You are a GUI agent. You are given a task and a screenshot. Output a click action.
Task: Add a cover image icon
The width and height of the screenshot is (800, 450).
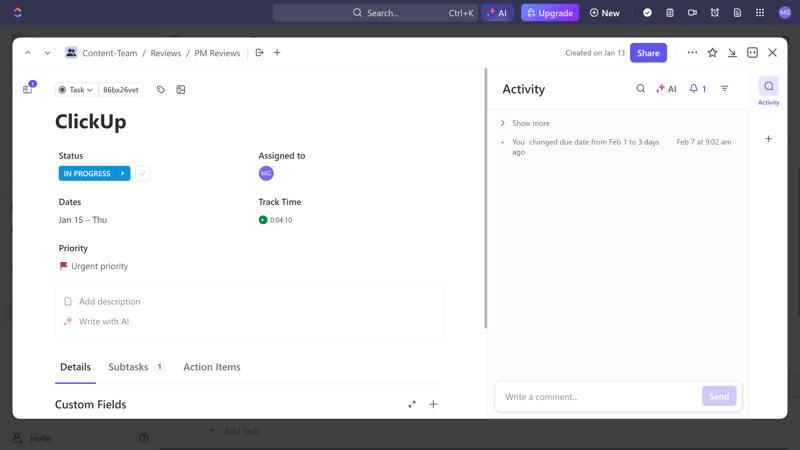[181, 90]
